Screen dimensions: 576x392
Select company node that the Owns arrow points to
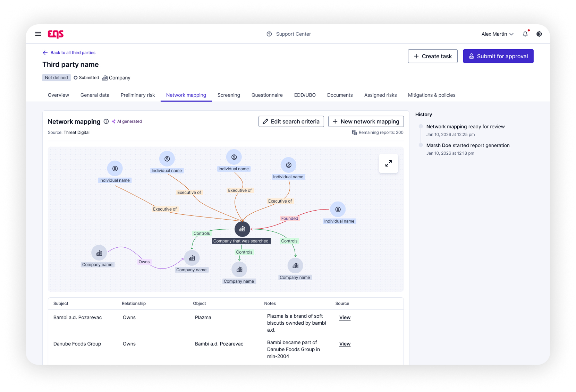pyautogui.click(x=192, y=258)
